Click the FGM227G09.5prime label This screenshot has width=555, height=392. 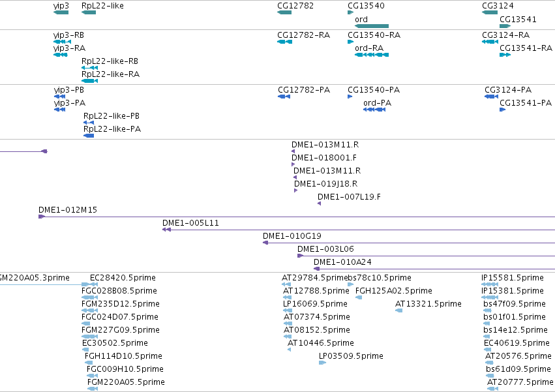point(121,330)
